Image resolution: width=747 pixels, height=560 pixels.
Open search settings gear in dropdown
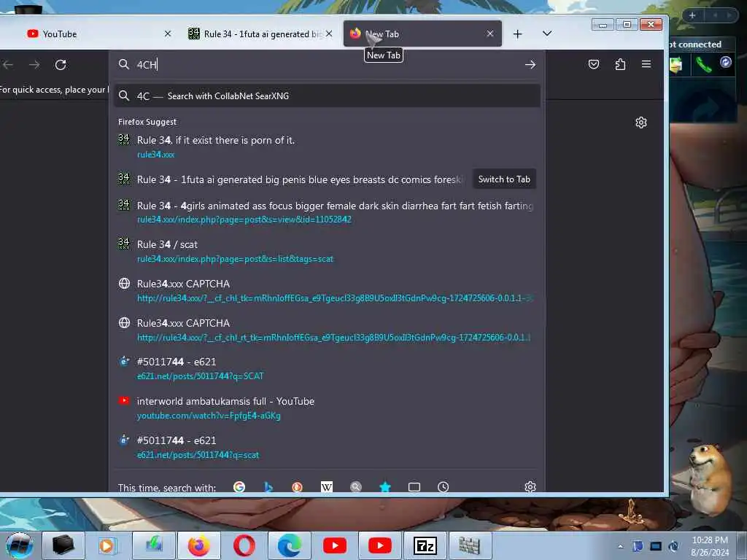pos(530,486)
